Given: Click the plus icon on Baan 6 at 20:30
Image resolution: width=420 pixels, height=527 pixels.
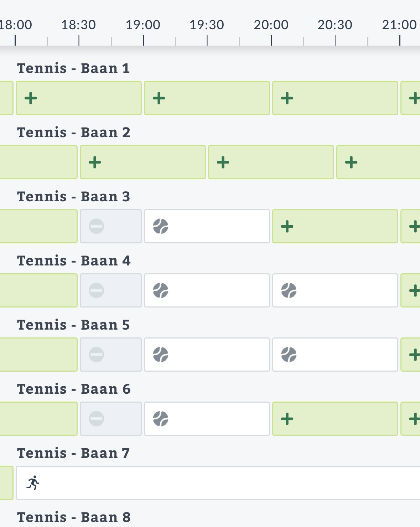Looking at the screenshot, I should (287, 419).
